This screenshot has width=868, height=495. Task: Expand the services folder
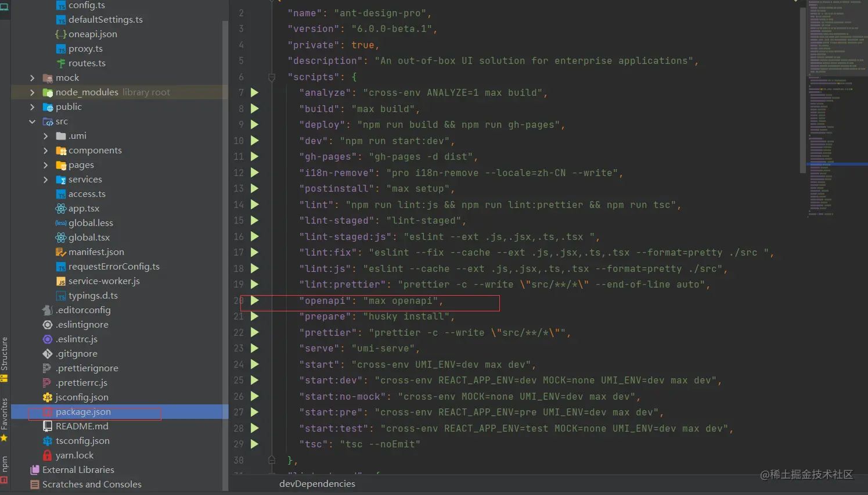[x=46, y=180]
